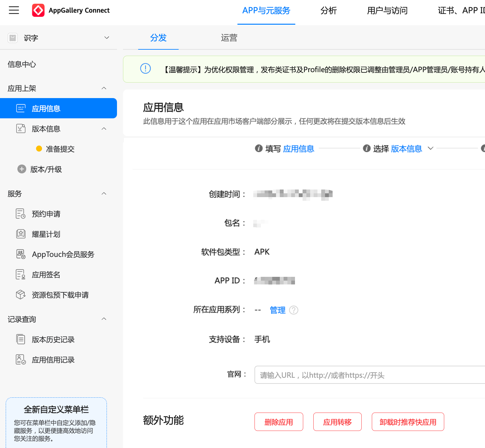The width and height of the screenshot is (485, 448).
Task: Click the 资源包预下载申请 text label
Action: (x=60, y=295)
